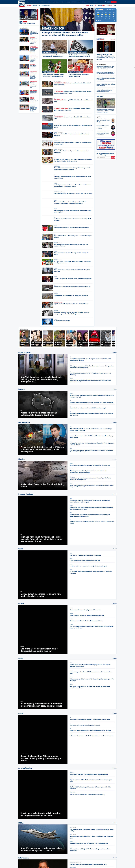Advance the Features & Faces carousel arrow
Image resolution: width=135 pixels, height=868 pixels.
pyautogui.click(x=114, y=338)
